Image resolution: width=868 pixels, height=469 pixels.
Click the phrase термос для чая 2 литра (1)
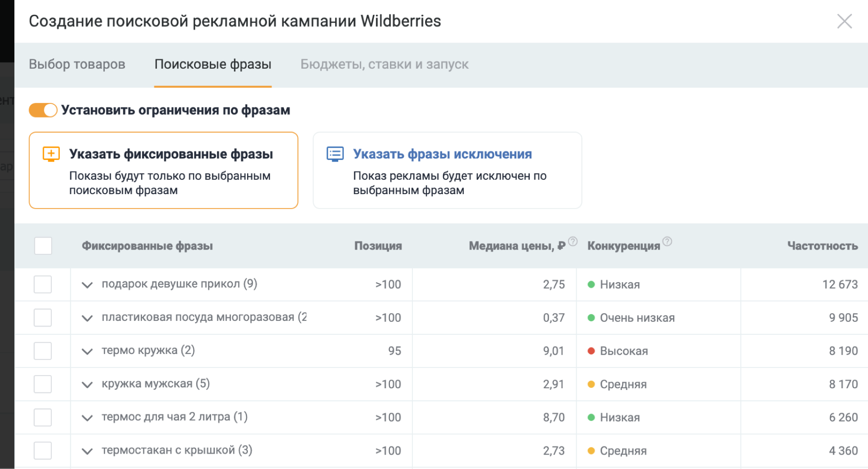[x=175, y=417]
